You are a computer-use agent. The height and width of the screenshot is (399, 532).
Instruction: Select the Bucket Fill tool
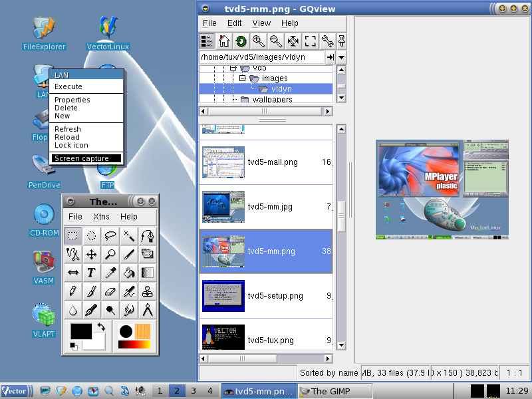(129, 273)
